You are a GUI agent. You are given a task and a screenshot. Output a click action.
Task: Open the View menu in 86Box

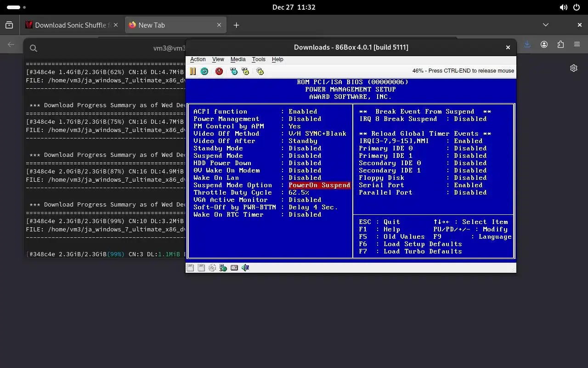218,59
